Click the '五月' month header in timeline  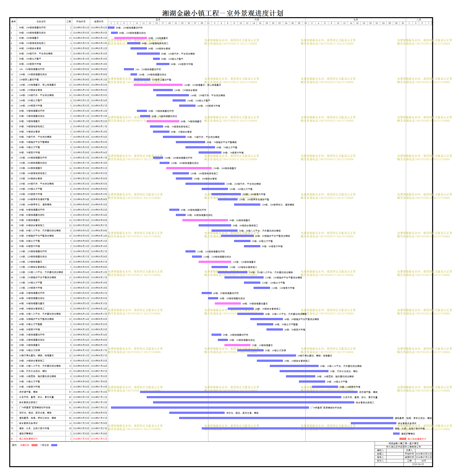158,19
